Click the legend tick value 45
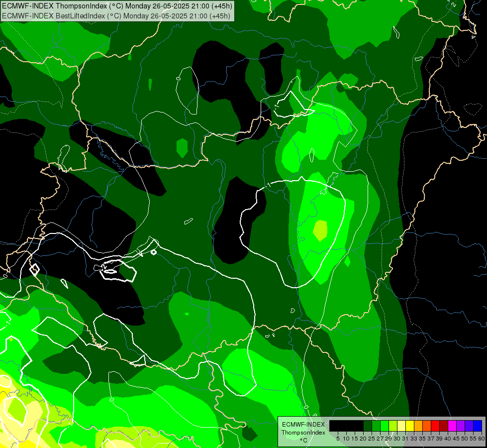The image size is (487, 448). click(456, 439)
